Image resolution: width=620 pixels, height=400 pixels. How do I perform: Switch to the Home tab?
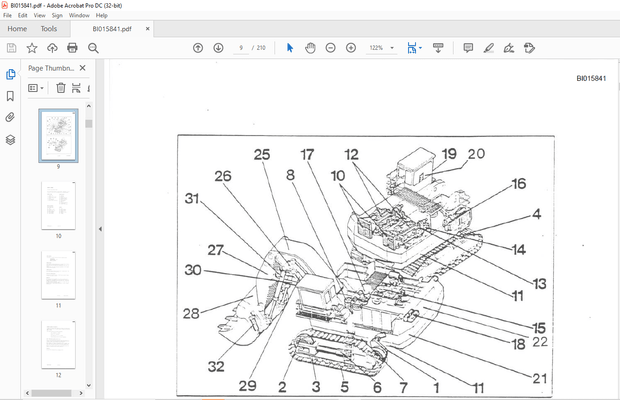[x=17, y=29]
